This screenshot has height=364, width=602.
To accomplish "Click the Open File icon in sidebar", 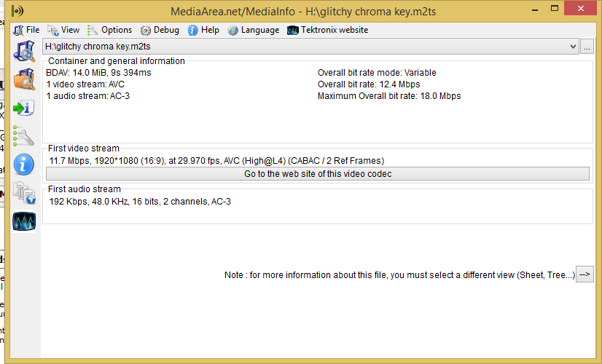I will click(24, 51).
